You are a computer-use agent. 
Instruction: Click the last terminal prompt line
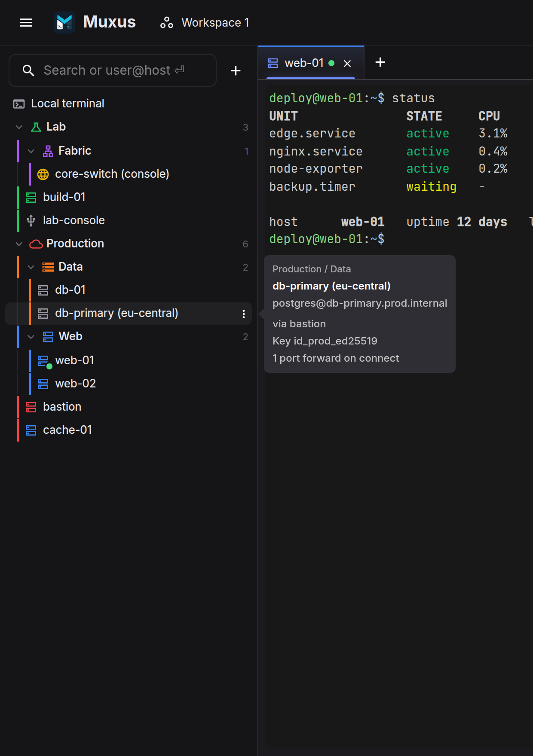pos(327,239)
